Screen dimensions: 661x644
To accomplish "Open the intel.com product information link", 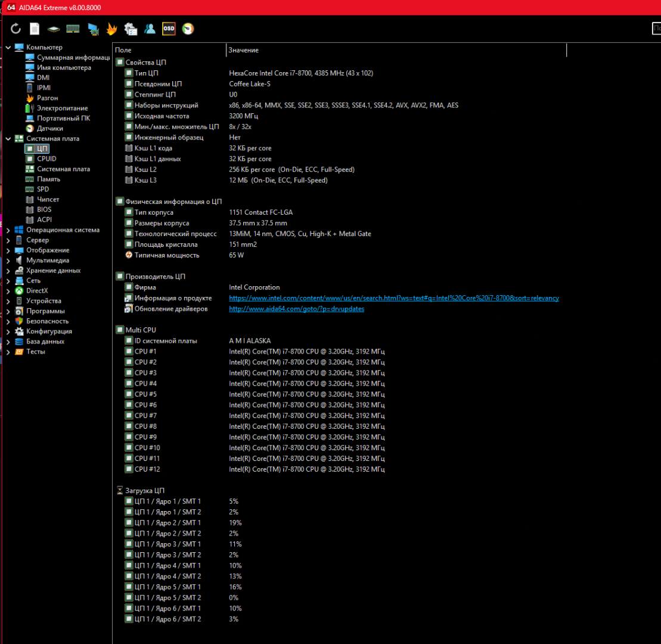I will [393, 298].
